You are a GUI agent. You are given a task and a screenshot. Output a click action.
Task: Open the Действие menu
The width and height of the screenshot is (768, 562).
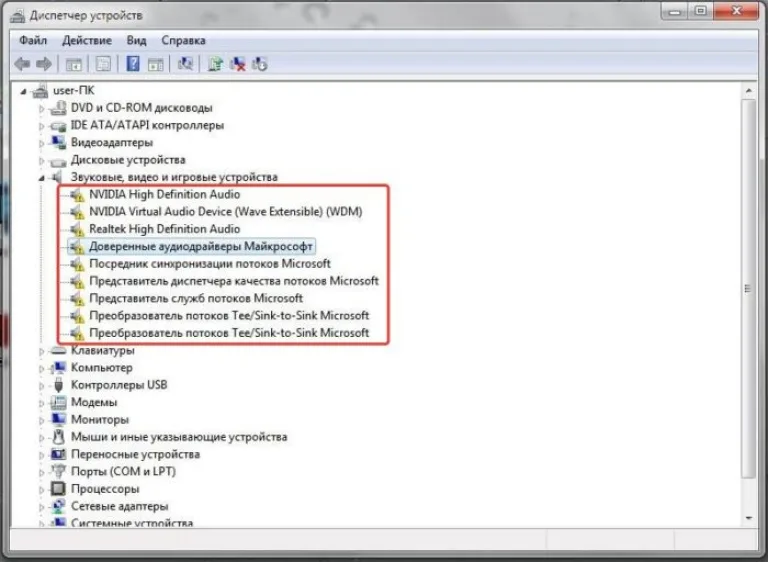pyautogui.click(x=87, y=40)
